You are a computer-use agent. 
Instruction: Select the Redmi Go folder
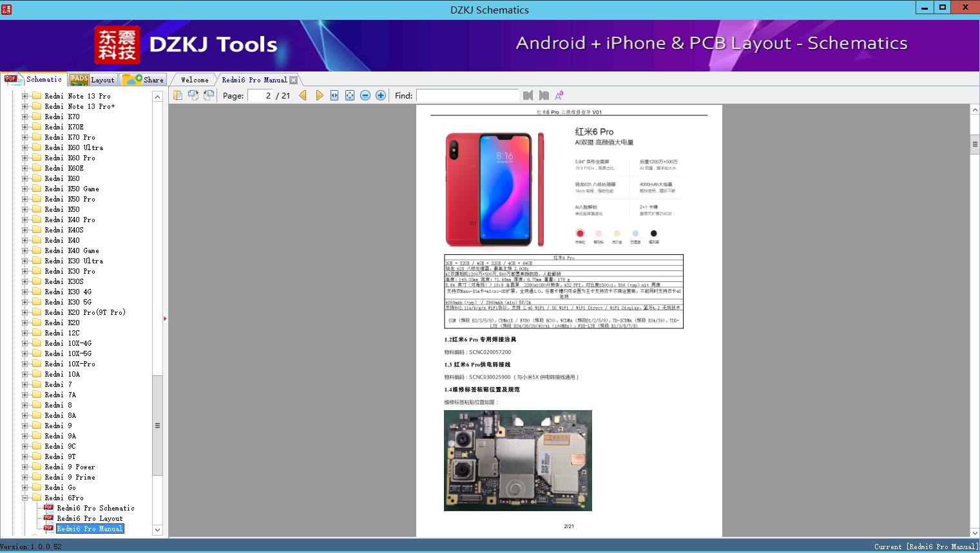[x=60, y=487]
